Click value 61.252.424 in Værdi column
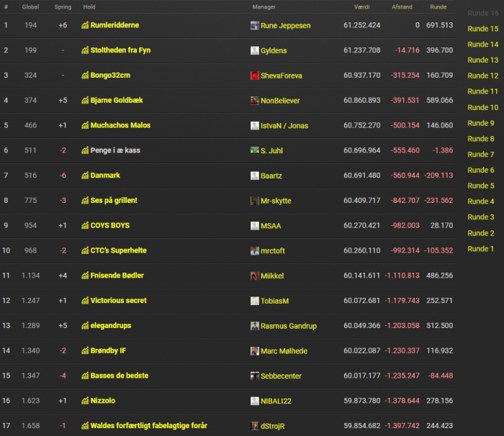 click(361, 25)
